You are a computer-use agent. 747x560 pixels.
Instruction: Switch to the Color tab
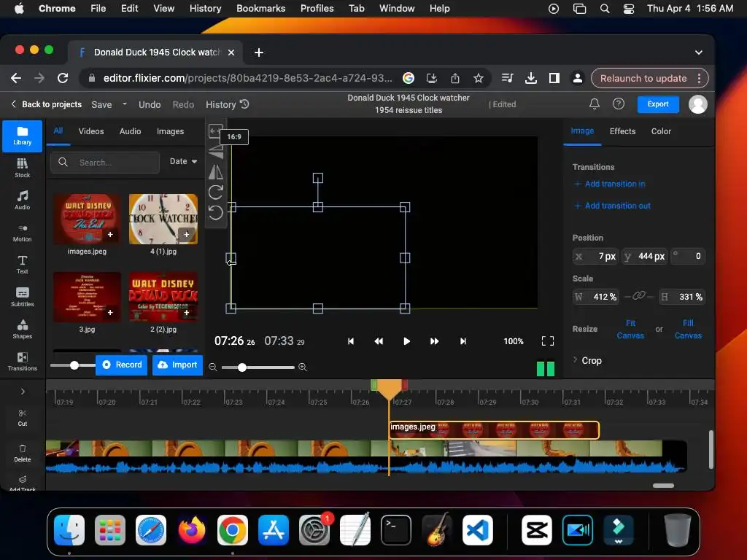point(661,131)
